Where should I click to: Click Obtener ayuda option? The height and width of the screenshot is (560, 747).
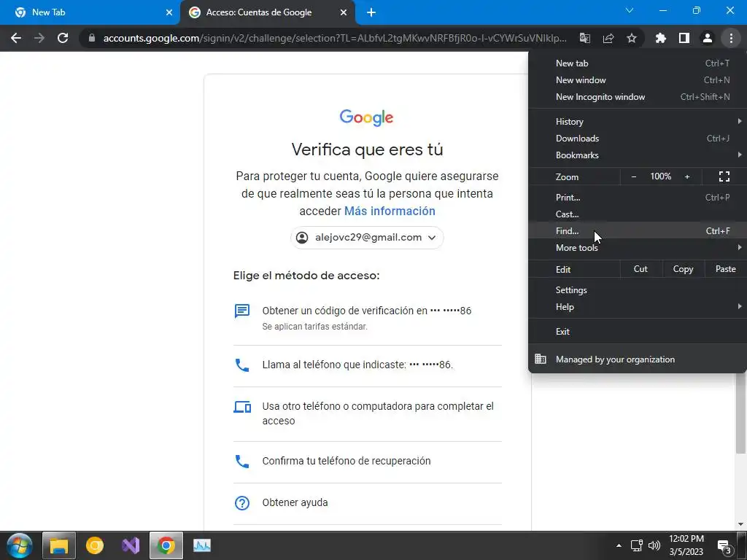tap(368, 502)
